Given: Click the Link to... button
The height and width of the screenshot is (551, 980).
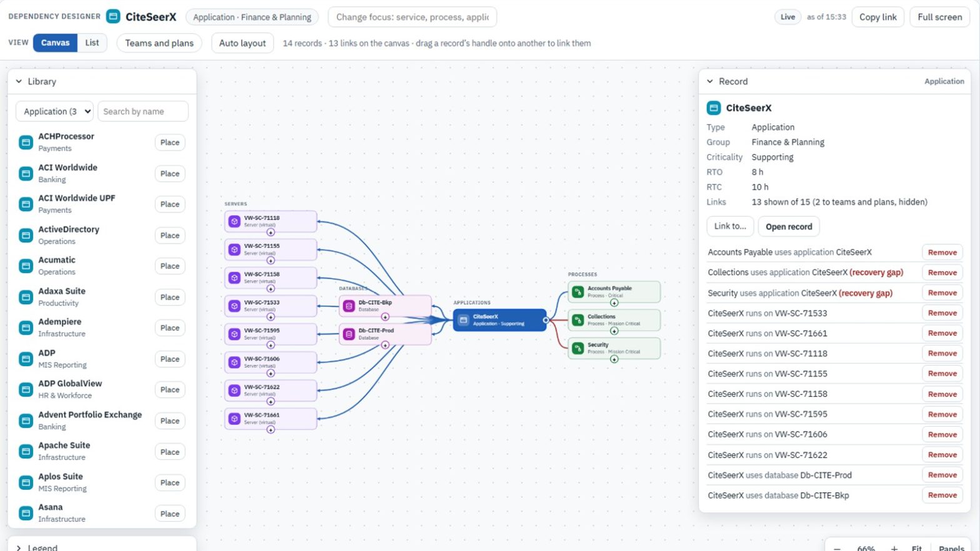Looking at the screenshot, I should click(730, 226).
